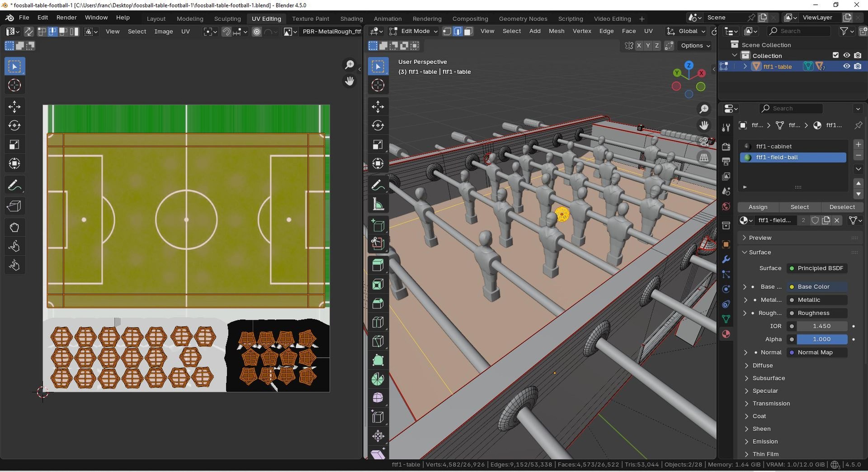
Task: Open the Geometry Nodes workspace tab
Action: coord(523,19)
